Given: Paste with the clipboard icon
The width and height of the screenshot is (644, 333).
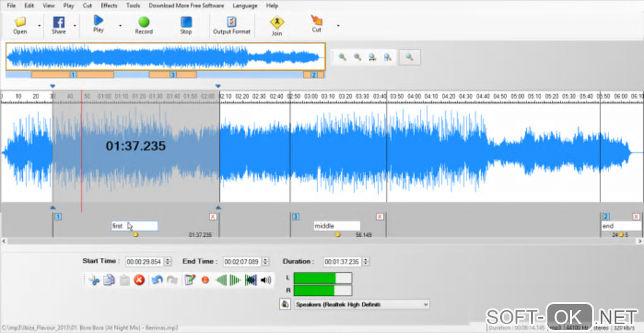Looking at the screenshot, I should pyautogui.click(x=124, y=281).
